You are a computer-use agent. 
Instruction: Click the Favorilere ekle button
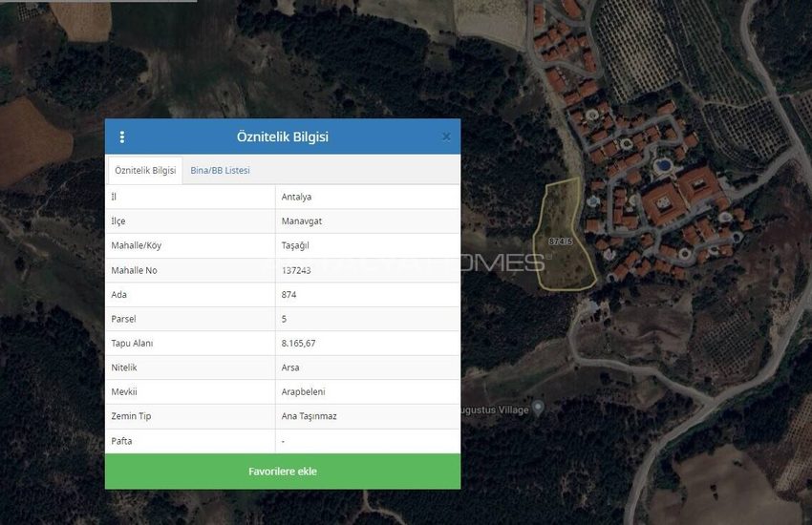tap(283, 472)
